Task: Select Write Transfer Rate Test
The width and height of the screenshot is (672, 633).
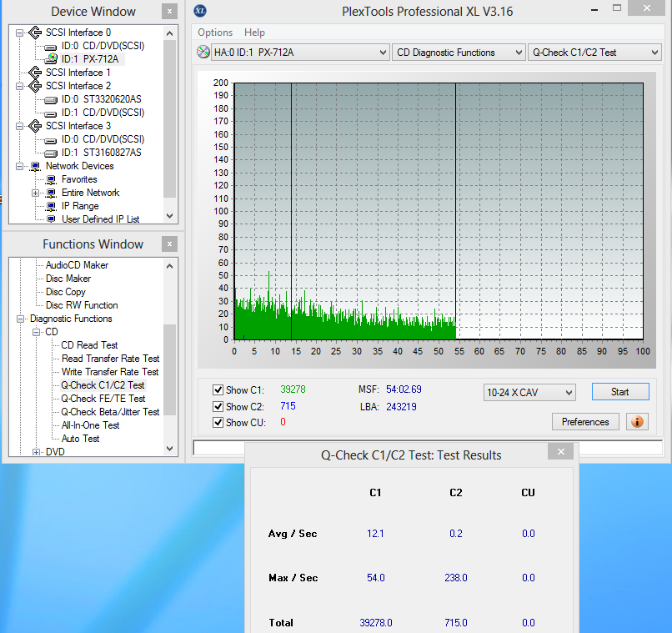Action: click(x=110, y=372)
